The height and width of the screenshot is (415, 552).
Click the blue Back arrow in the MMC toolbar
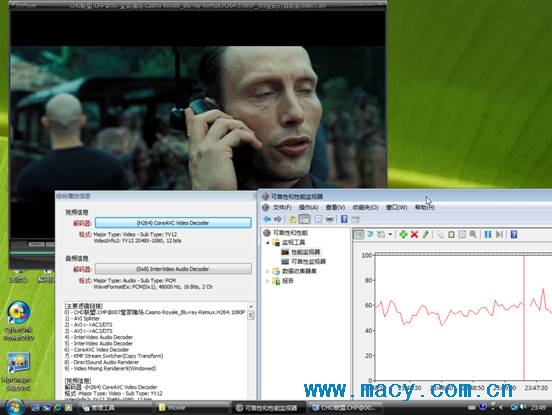(267, 219)
